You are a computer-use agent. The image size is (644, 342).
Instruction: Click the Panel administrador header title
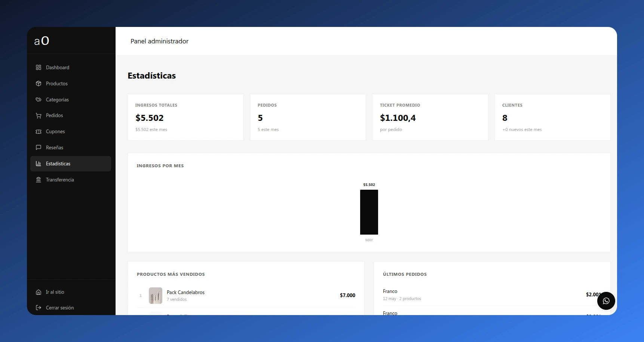pyautogui.click(x=159, y=41)
